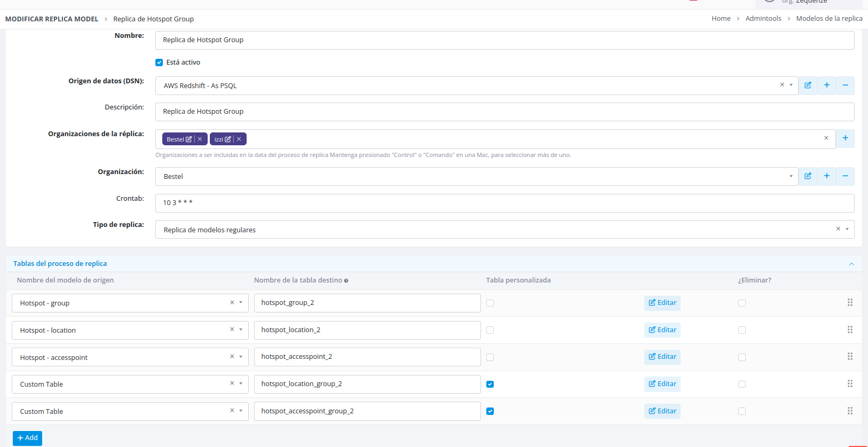Grab drag handle of Hotspot - group row
Viewport: 868px width, 447px height.
[850, 303]
